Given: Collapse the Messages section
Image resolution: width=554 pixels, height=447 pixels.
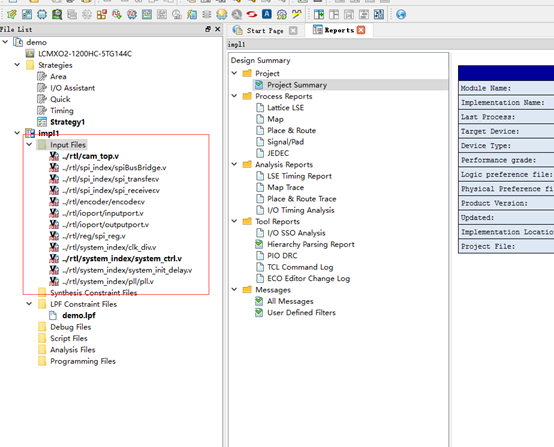Looking at the screenshot, I should tap(234, 289).
